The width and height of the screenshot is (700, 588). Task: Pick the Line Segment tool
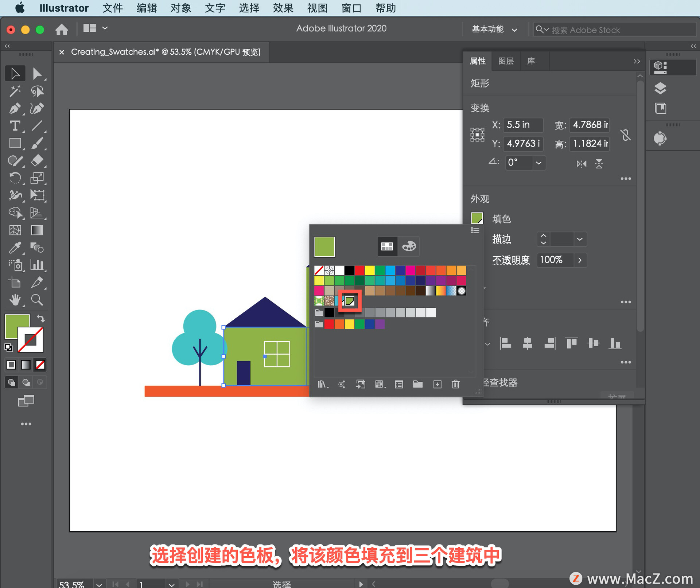[x=37, y=126]
